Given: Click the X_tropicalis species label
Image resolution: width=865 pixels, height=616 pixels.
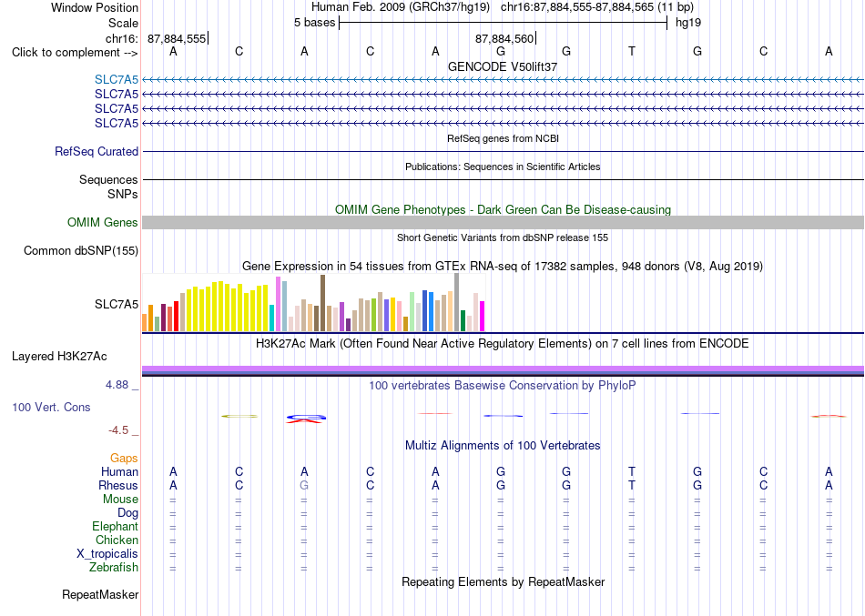Looking at the screenshot, I should click(x=107, y=554).
